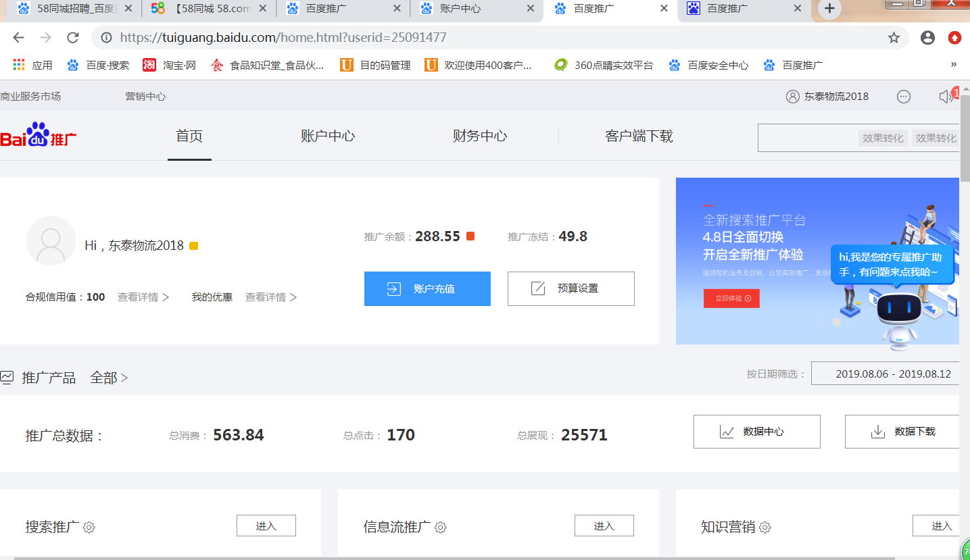Image resolution: width=970 pixels, height=560 pixels.
Task: Click the first 效果转化 tag
Action: [883, 138]
